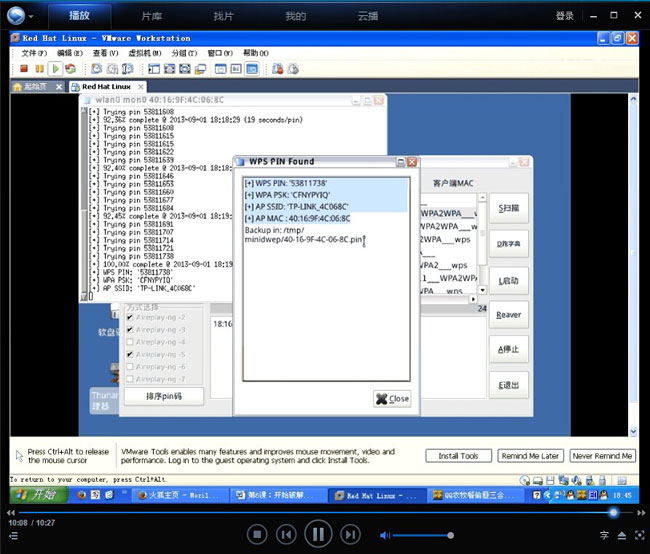Viewport: 650px width, 554px height.
Task: Open the Red Hat Linux taskbar item
Action: click(377, 496)
